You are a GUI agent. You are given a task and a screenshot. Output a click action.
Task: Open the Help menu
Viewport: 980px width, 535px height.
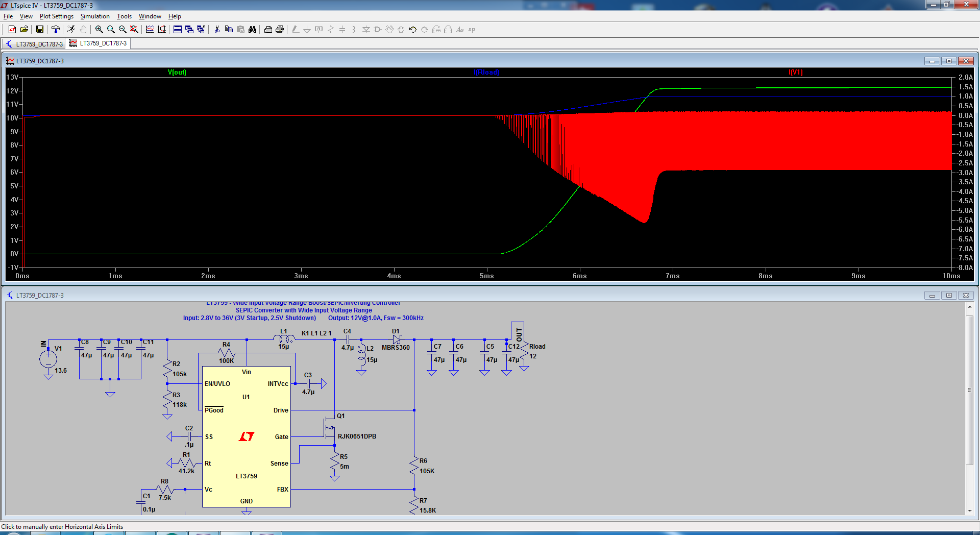point(175,16)
